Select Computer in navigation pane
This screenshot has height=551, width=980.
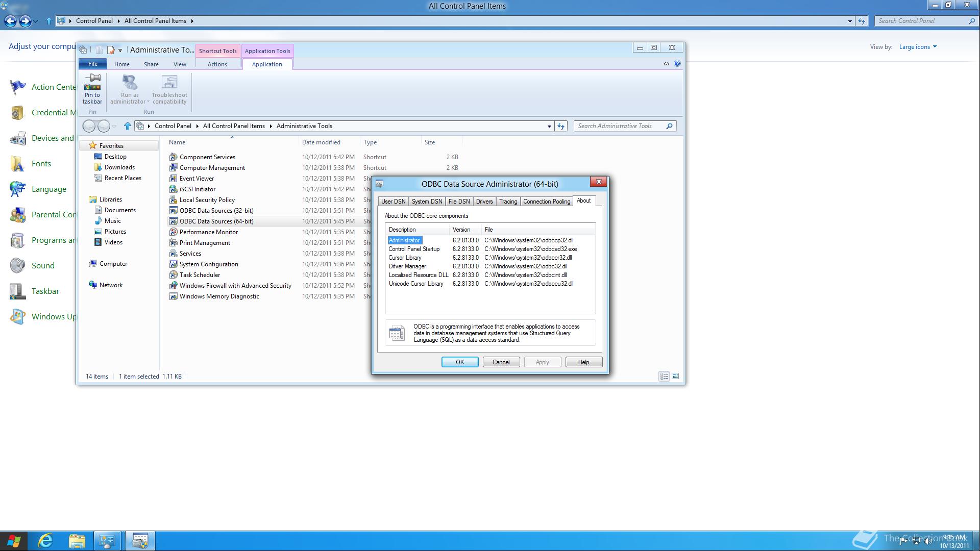pos(113,264)
